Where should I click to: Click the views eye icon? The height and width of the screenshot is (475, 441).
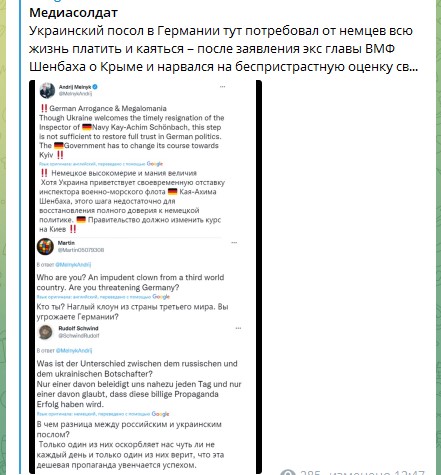click(x=287, y=472)
